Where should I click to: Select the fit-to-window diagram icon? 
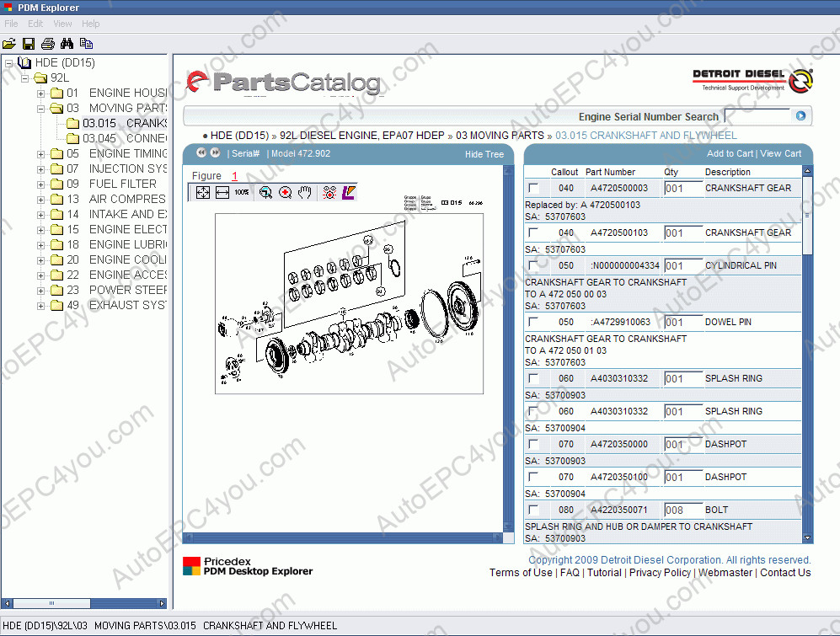(203, 193)
